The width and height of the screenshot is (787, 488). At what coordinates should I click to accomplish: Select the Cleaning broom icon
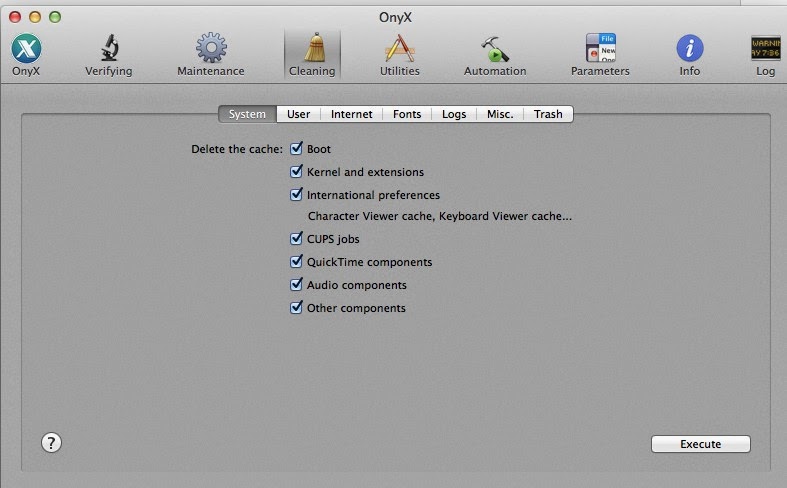pyautogui.click(x=315, y=48)
